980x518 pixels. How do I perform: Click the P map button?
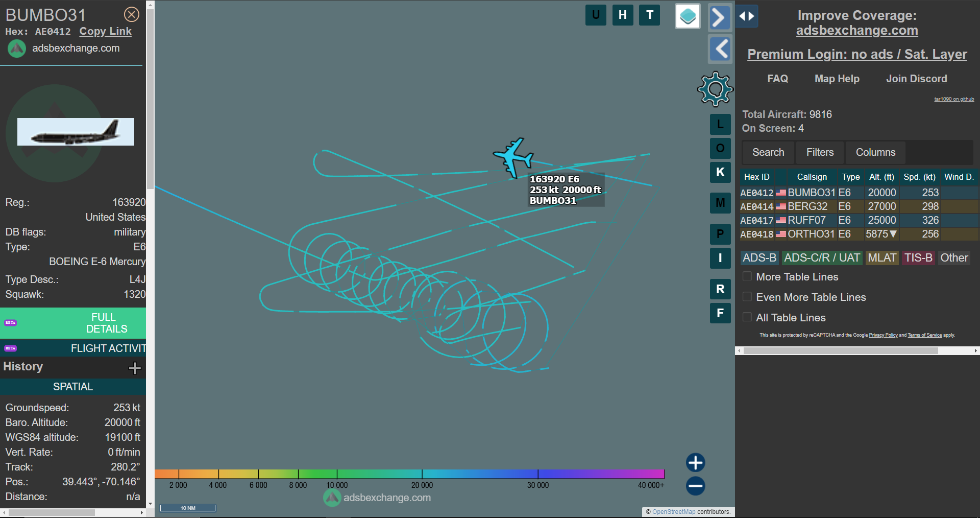[x=720, y=234]
